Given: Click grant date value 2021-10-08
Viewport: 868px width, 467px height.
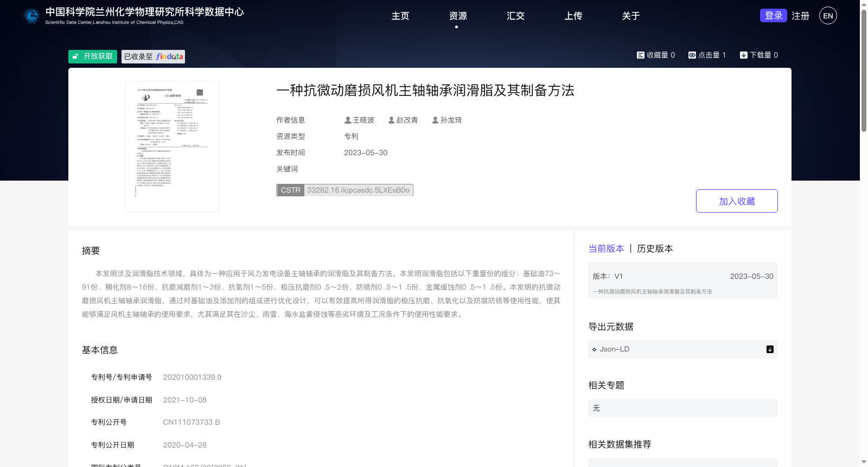Looking at the screenshot, I should click(x=185, y=400).
